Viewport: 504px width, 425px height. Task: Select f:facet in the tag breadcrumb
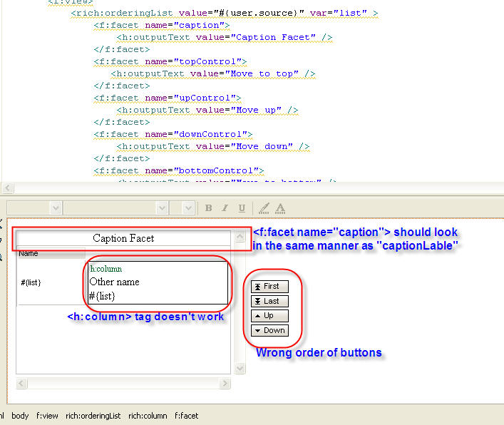click(x=187, y=416)
